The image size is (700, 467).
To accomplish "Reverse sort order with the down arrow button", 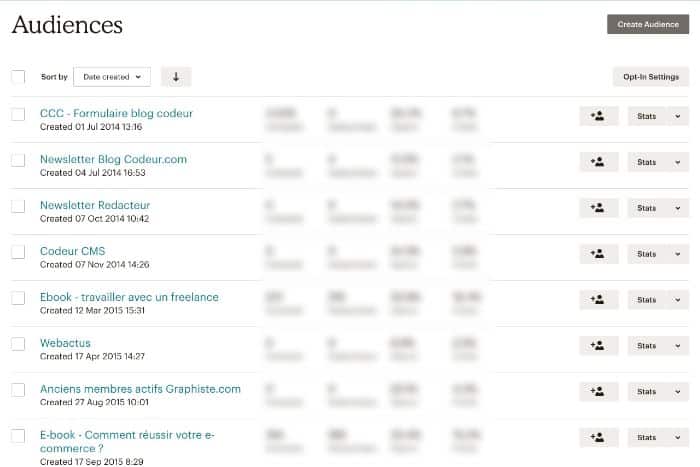I will click(x=175, y=77).
